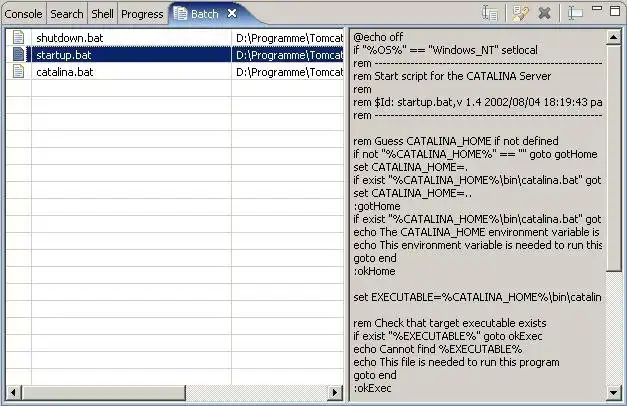627x406 pixels.
Task: Click the path cell for catalina.bat
Action: pyautogui.click(x=288, y=72)
